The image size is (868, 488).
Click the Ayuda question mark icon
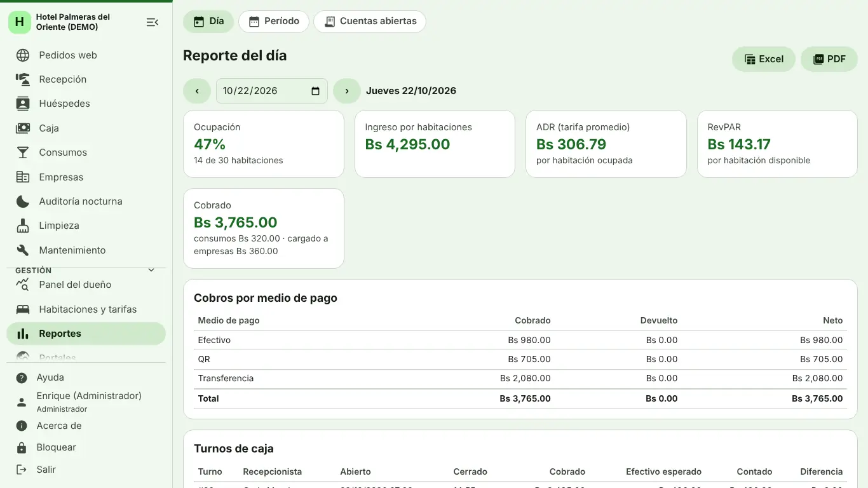coord(22,377)
